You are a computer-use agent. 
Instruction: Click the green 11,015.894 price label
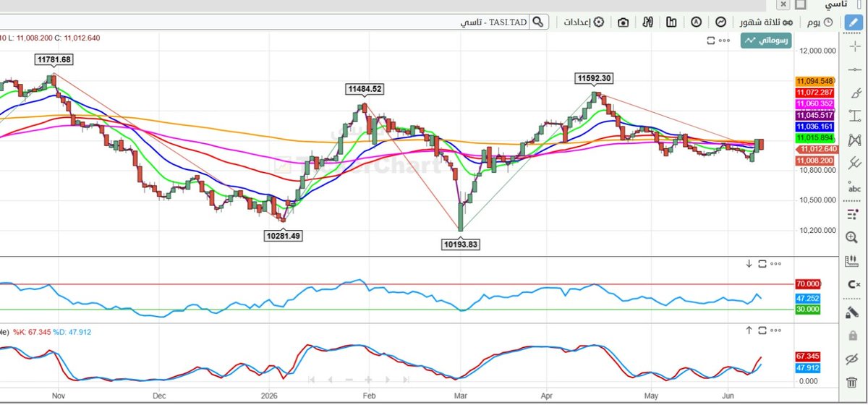[x=815, y=137]
